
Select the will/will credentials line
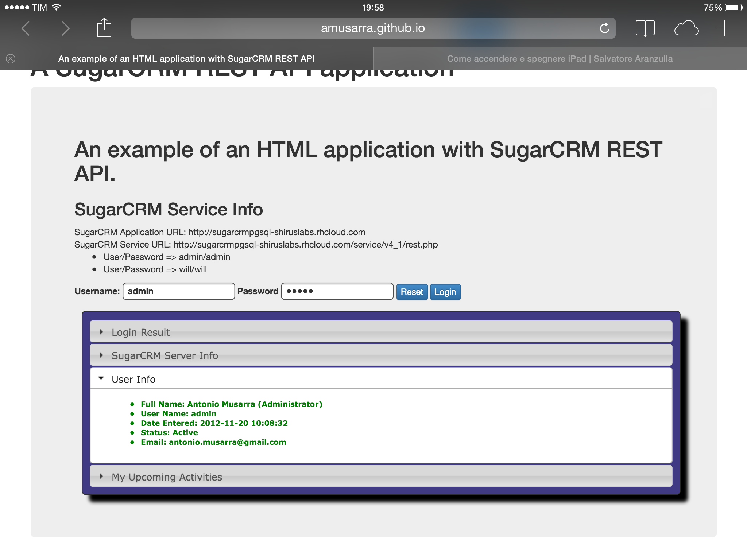tap(155, 269)
